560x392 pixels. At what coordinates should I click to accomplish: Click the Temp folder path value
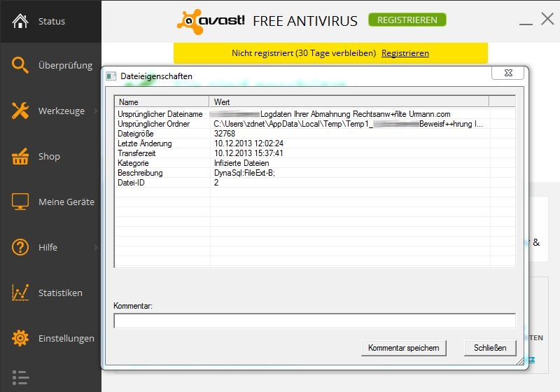[348, 124]
